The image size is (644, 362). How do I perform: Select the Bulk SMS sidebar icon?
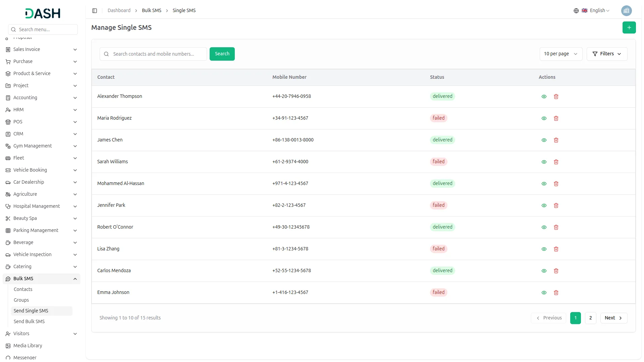pyautogui.click(x=8, y=279)
